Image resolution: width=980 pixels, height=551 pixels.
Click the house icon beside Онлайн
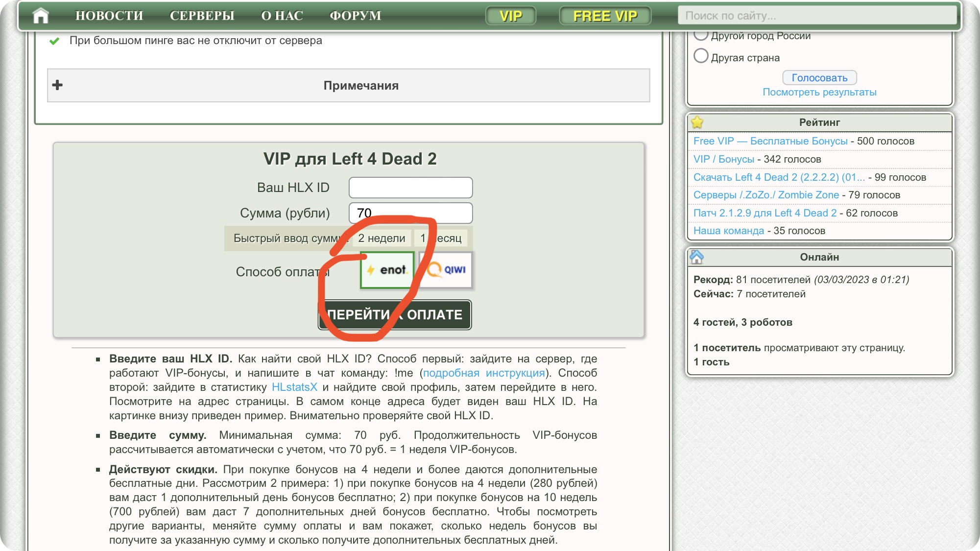(x=696, y=257)
